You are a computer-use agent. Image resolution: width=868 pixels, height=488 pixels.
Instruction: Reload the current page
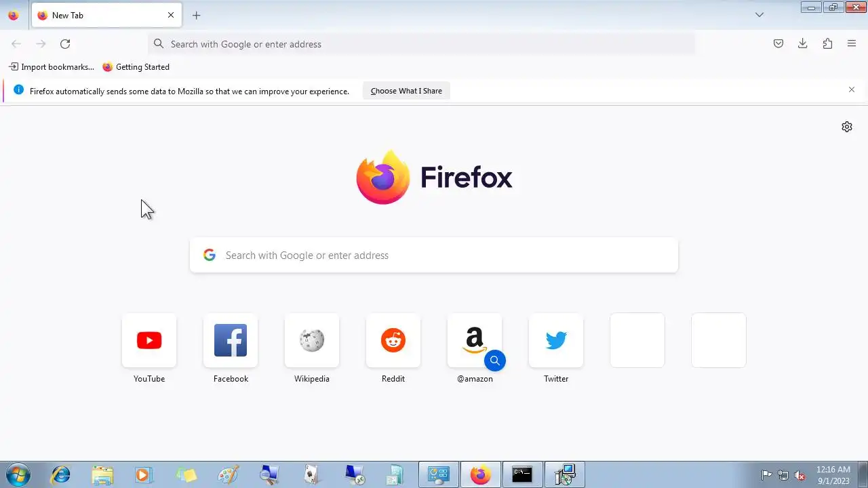pos(65,44)
